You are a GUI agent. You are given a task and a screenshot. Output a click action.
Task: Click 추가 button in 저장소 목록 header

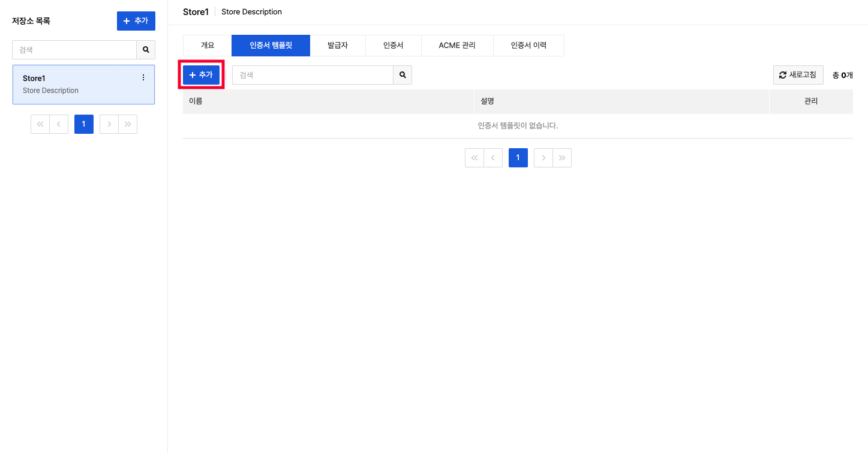pos(136,21)
